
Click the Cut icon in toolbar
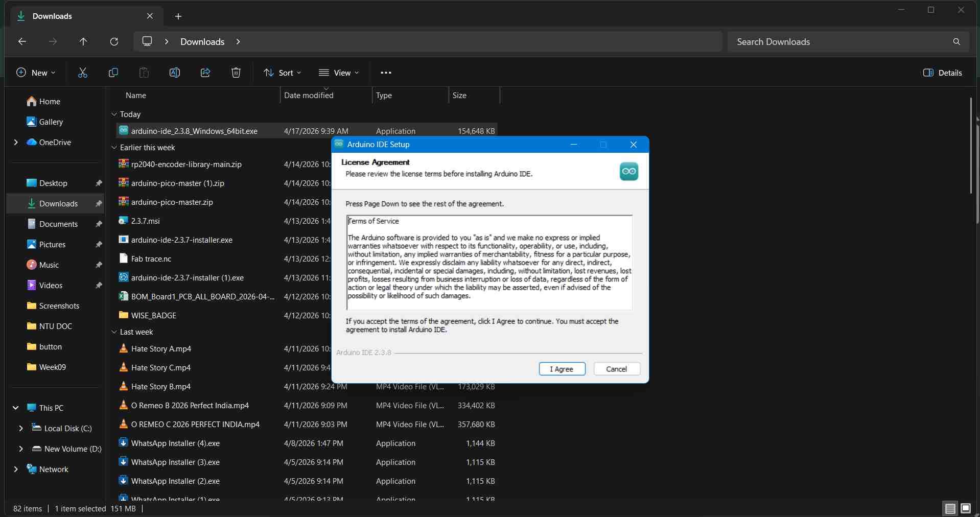pos(83,73)
